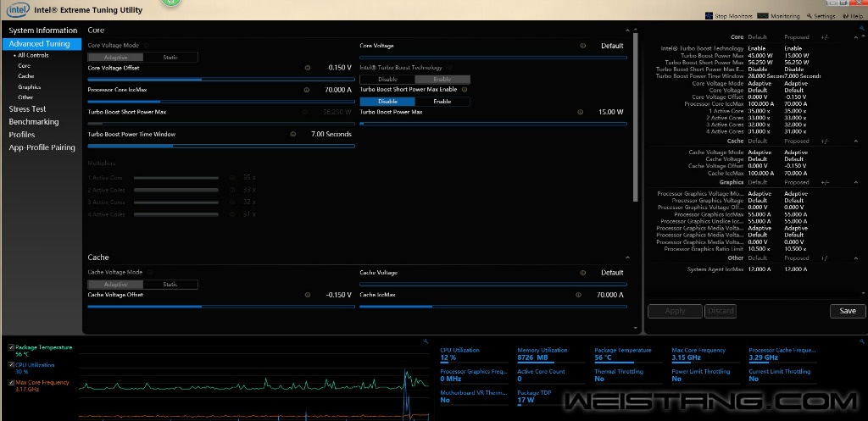868x421 pixels.
Task: Open App-Profile Pairing section
Action: tap(42, 147)
